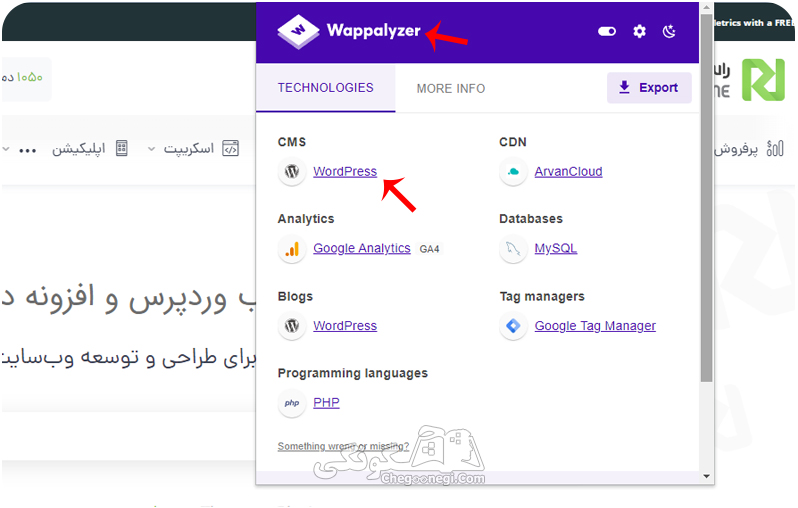Open the اسکریپت menu on the website
The width and height of the screenshot is (798, 508).
(188, 149)
